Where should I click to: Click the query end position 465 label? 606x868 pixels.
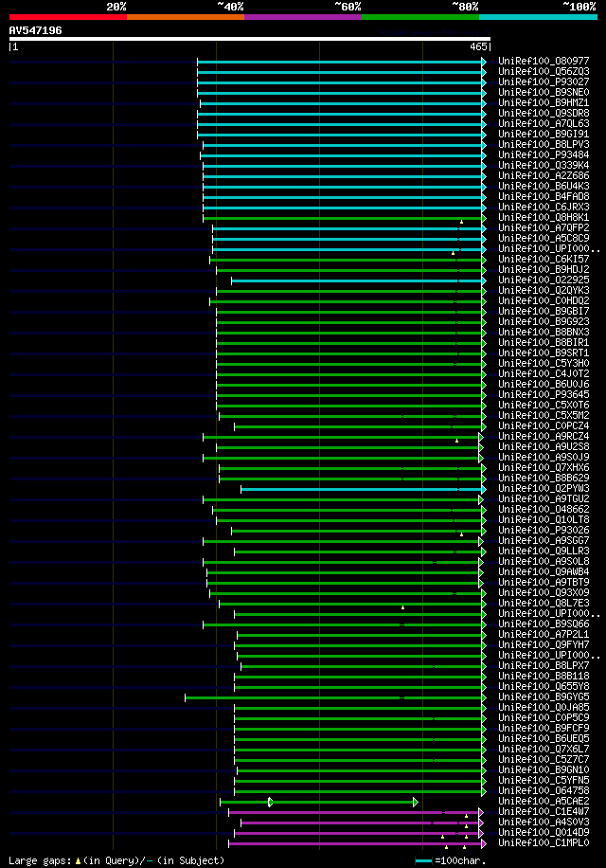click(478, 47)
